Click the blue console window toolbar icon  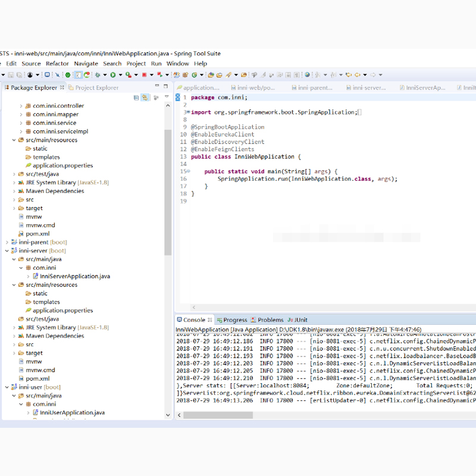47,75
